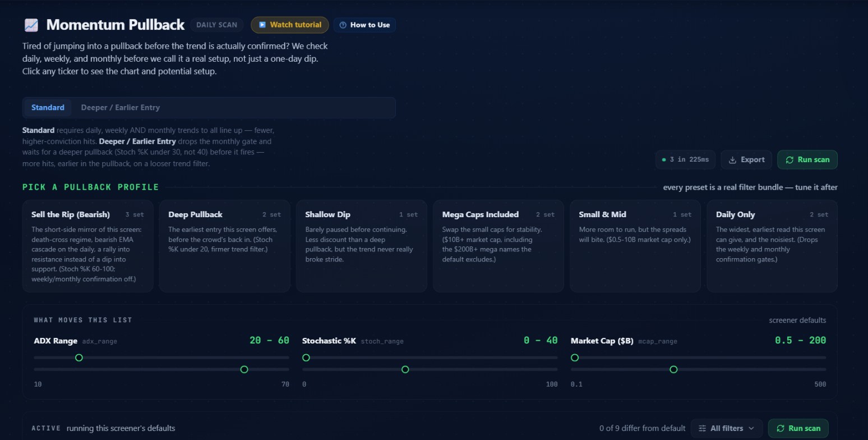Click the play icon in Watch tutorial

(262, 25)
